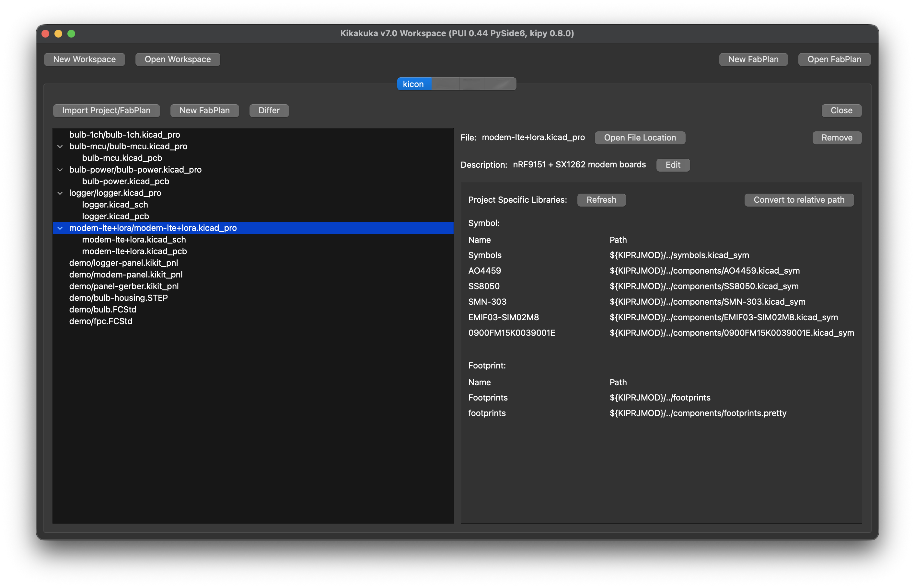Image resolution: width=915 pixels, height=588 pixels.
Task: Collapse the logger project chevron
Action: [x=60, y=193]
